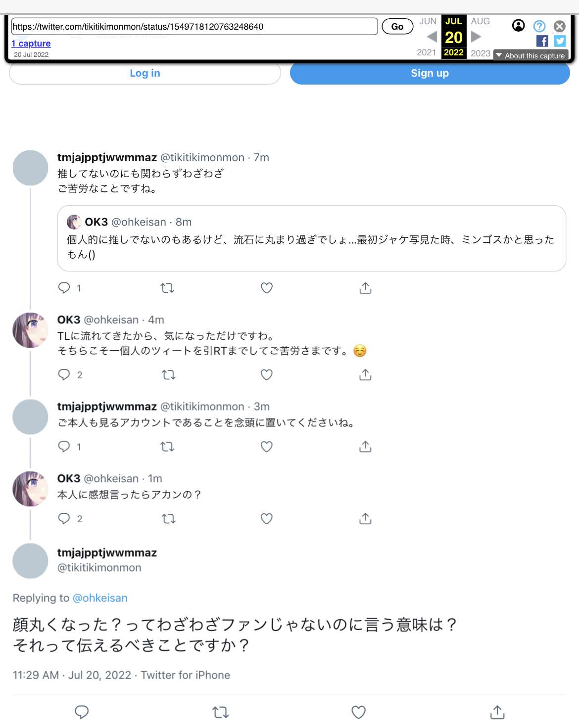Open the @ohkeisan mention link

point(100,598)
